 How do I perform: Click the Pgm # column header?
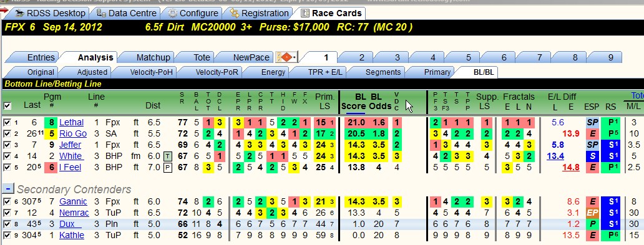[x=52, y=101]
